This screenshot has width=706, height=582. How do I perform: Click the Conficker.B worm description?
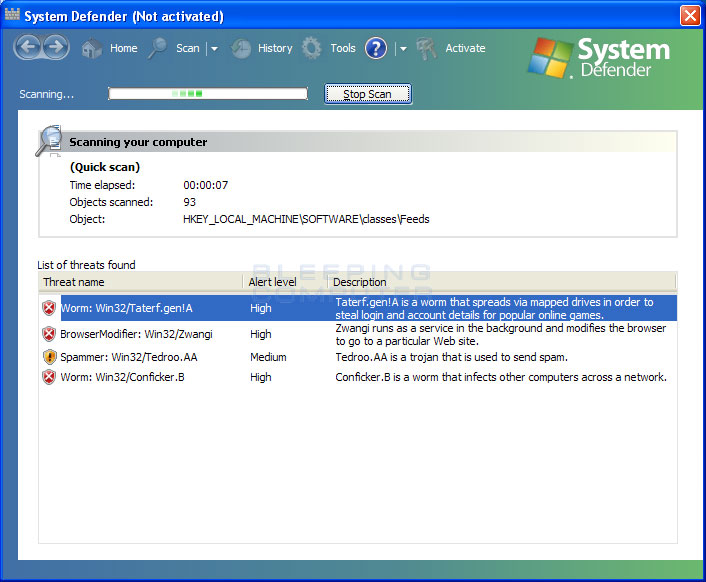pyautogui.click(x=501, y=377)
